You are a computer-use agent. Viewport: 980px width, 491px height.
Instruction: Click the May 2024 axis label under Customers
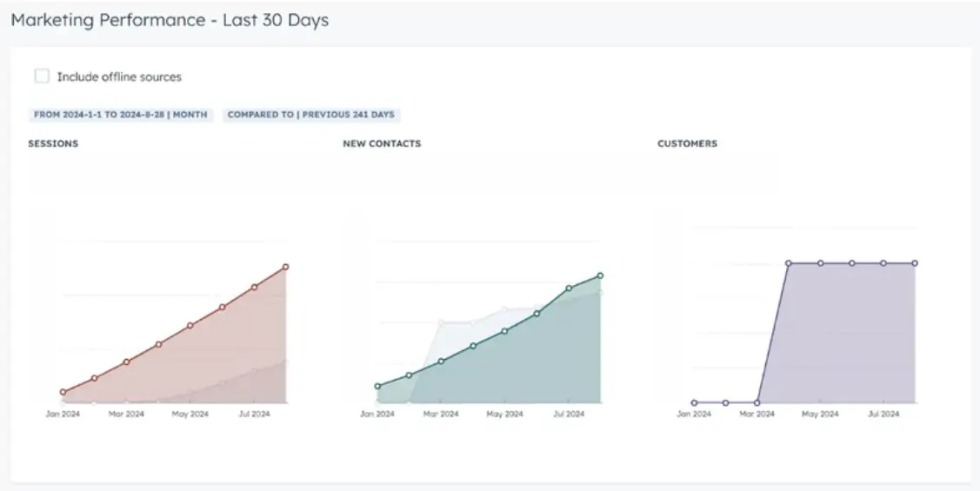coord(821,415)
